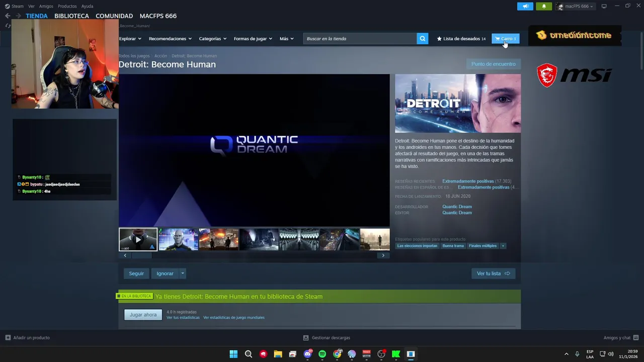Show hidden system tray icons

click(x=566, y=354)
